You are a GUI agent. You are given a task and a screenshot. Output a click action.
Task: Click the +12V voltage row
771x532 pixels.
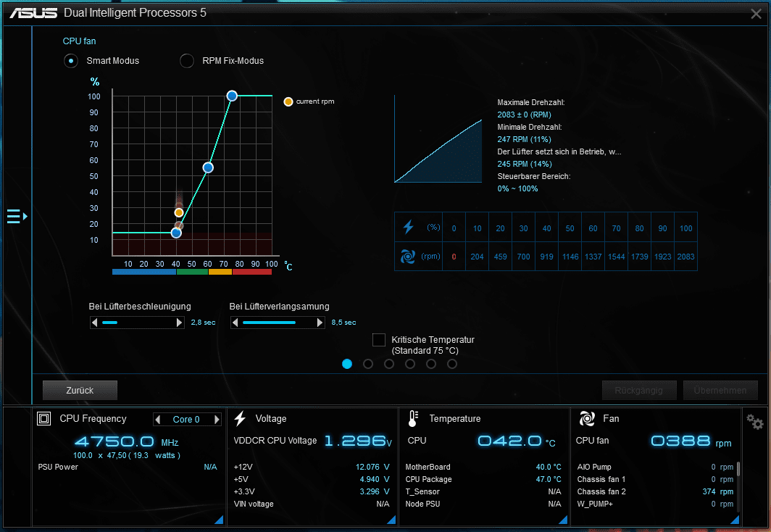tap(312, 467)
